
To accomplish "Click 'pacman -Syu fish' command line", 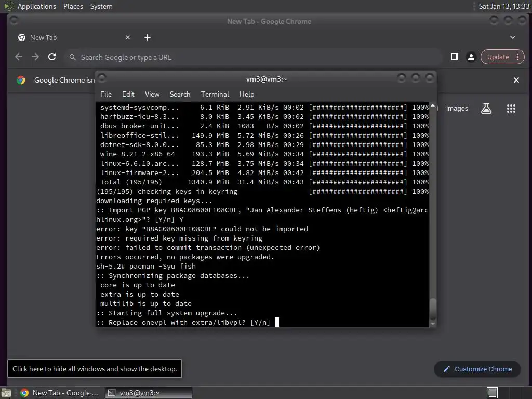I will [163, 267].
